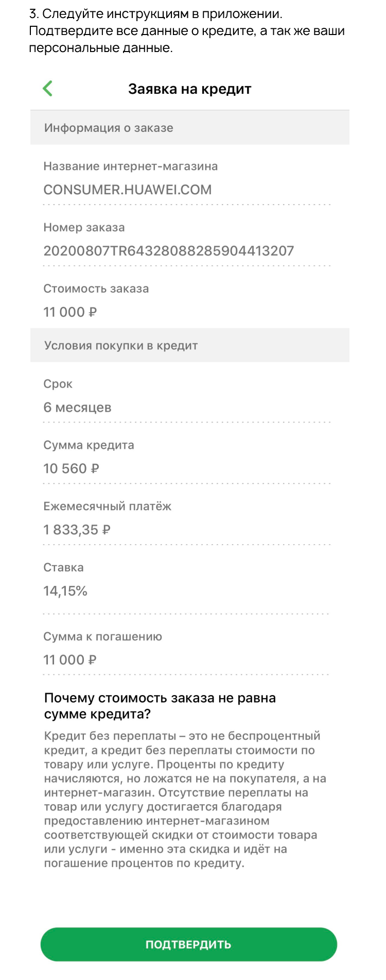Click the loan amount value 10 560 ₽
This screenshot has height=980, width=386.
[71, 469]
